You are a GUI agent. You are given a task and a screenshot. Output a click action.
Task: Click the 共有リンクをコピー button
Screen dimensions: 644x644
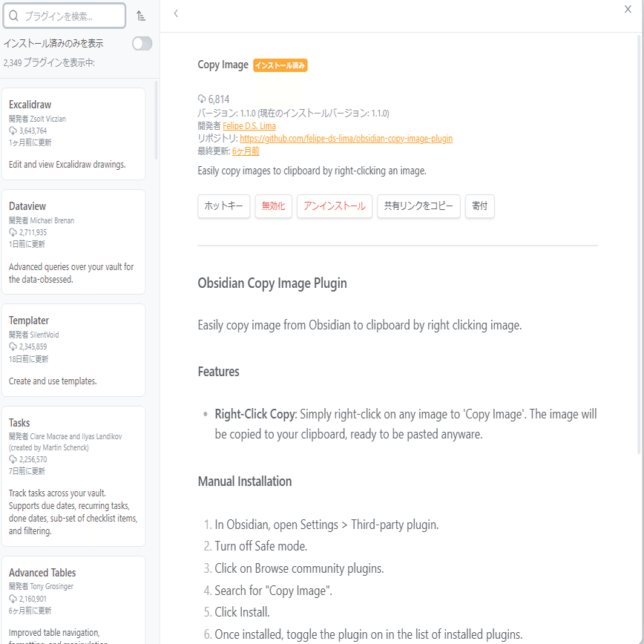pyautogui.click(x=418, y=206)
